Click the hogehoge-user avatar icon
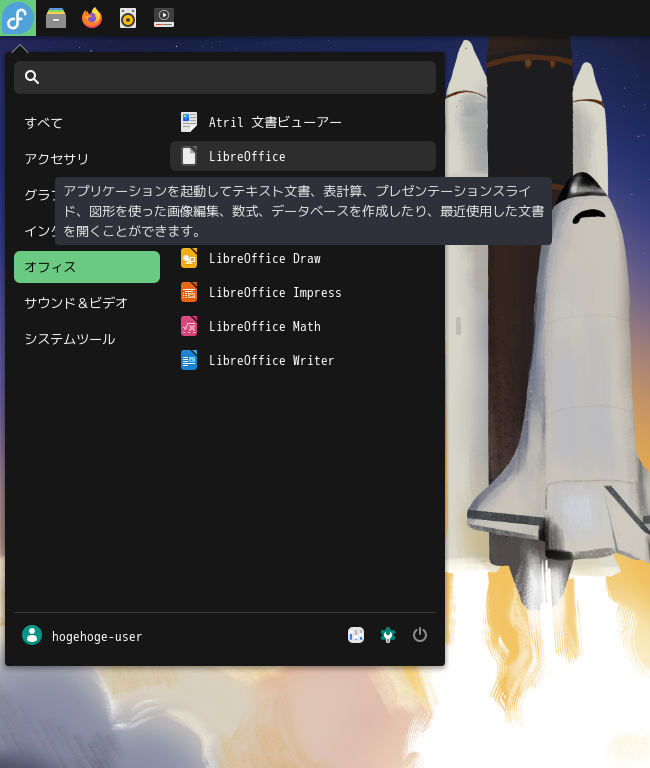This screenshot has width=650, height=768. click(32, 635)
